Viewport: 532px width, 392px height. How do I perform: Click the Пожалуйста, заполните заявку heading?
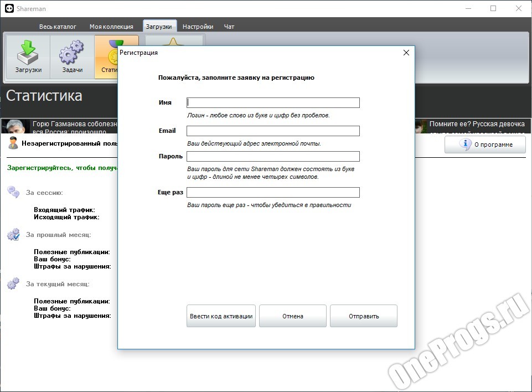click(236, 78)
